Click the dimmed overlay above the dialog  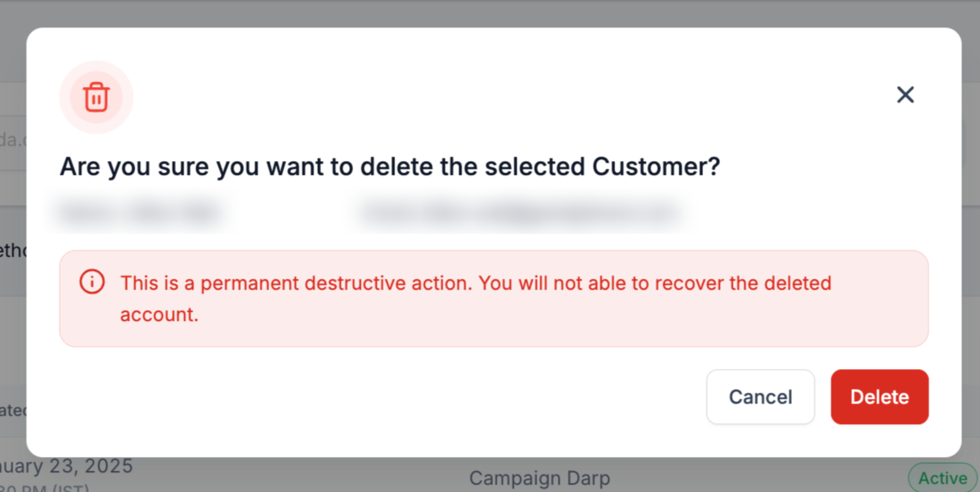click(x=490, y=13)
